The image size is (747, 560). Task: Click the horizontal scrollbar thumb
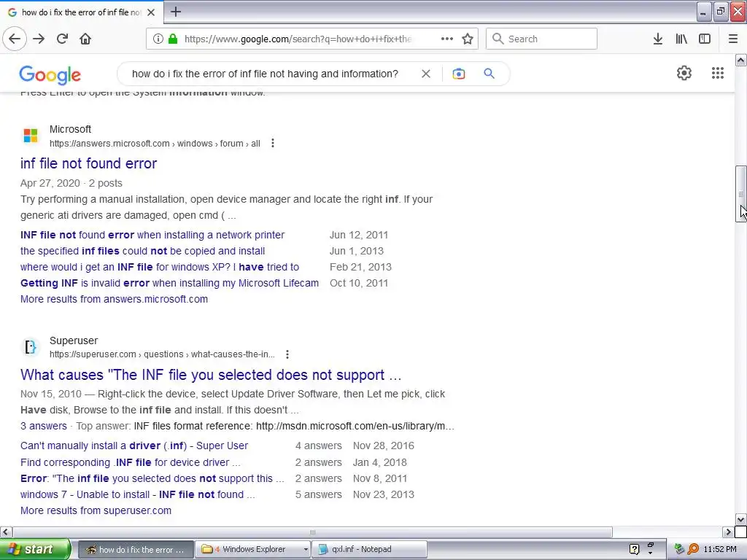312,532
